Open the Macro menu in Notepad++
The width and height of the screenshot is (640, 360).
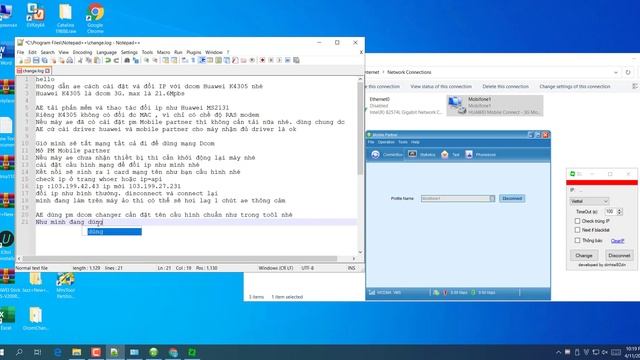[x=163, y=52]
